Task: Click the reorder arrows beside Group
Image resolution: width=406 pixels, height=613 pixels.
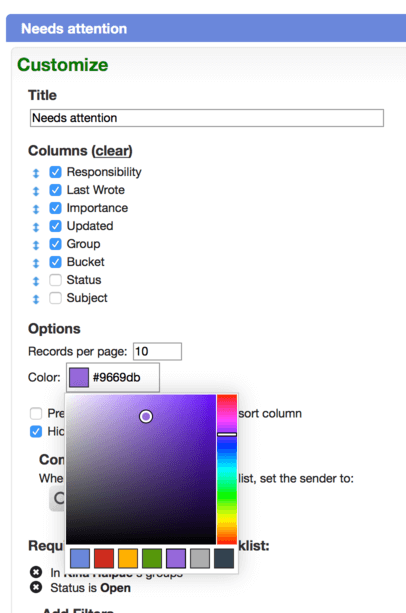Action: pyautogui.click(x=36, y=245)
